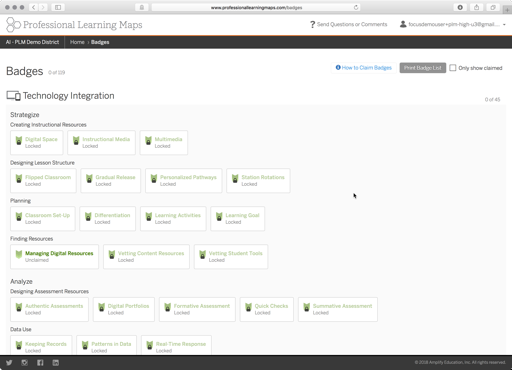
Task: Go to Home breadcrumb
Action: pyautogui.click(x=77, y=42)
